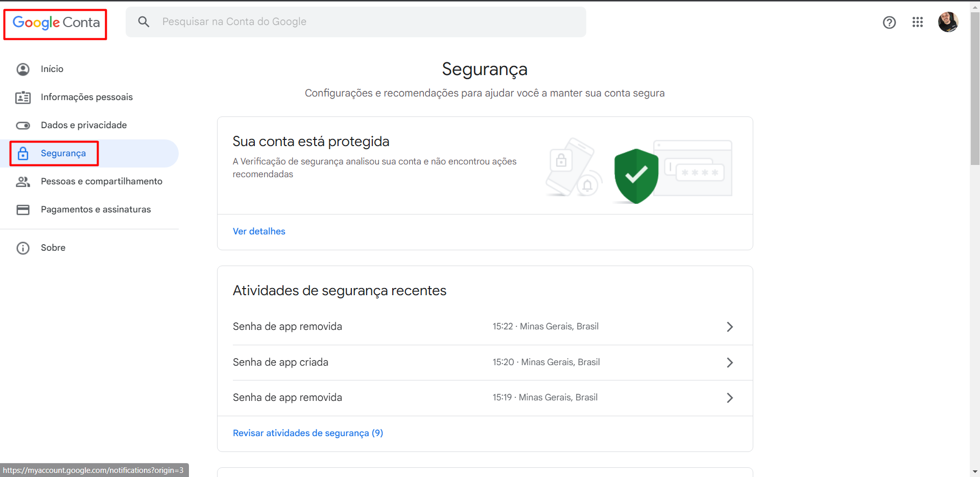Expand the 15:22 Senha de app removida chevron
This screenshot has width=980, height=477.
[x=730, y=327]
